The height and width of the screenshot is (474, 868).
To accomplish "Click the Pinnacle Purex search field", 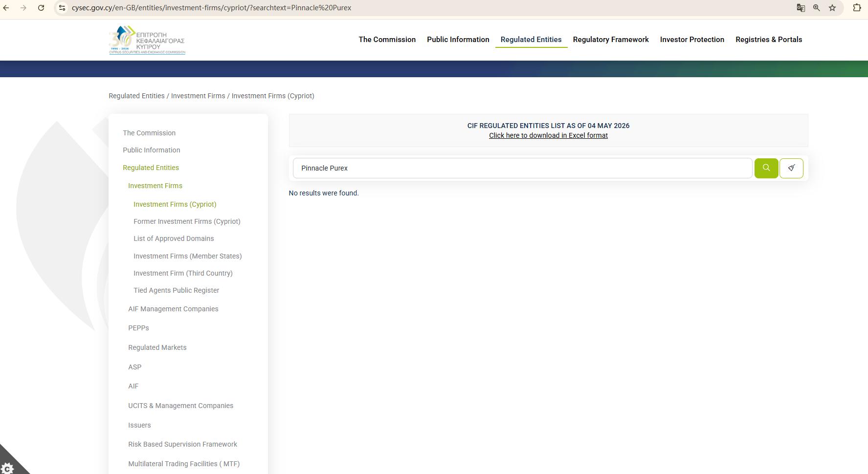I will (x=522, y=168).
